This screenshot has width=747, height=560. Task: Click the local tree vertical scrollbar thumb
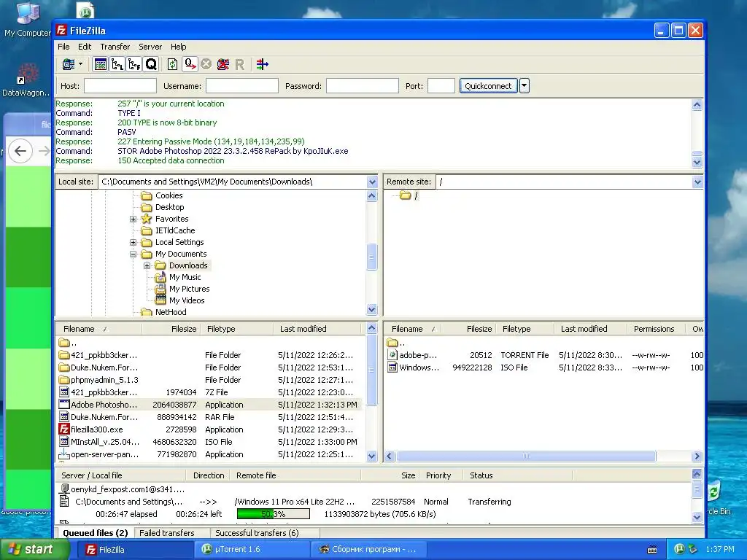coord(372,257)
